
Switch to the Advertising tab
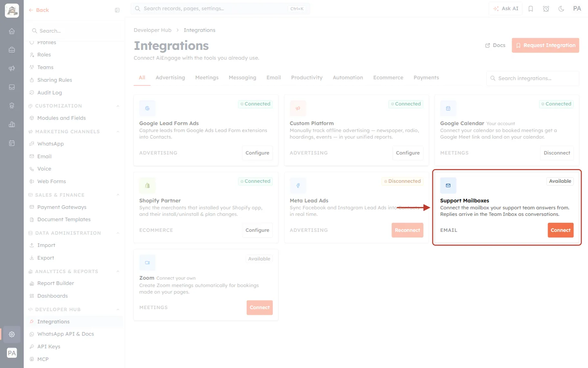170,78
